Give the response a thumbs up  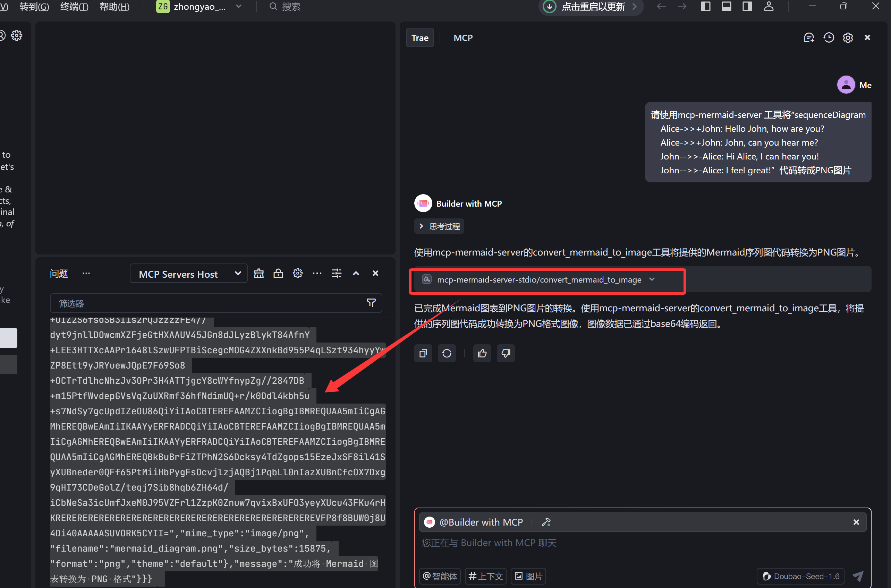[482, 353]
